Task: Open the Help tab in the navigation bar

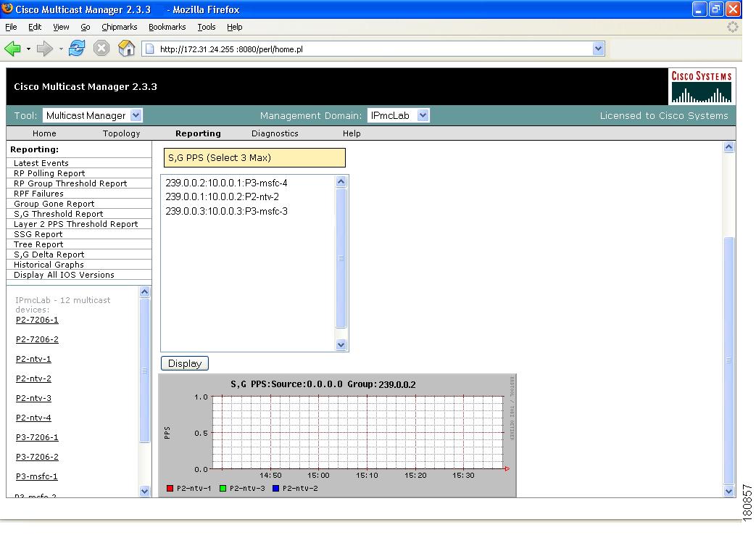Action: coord(352,133)
